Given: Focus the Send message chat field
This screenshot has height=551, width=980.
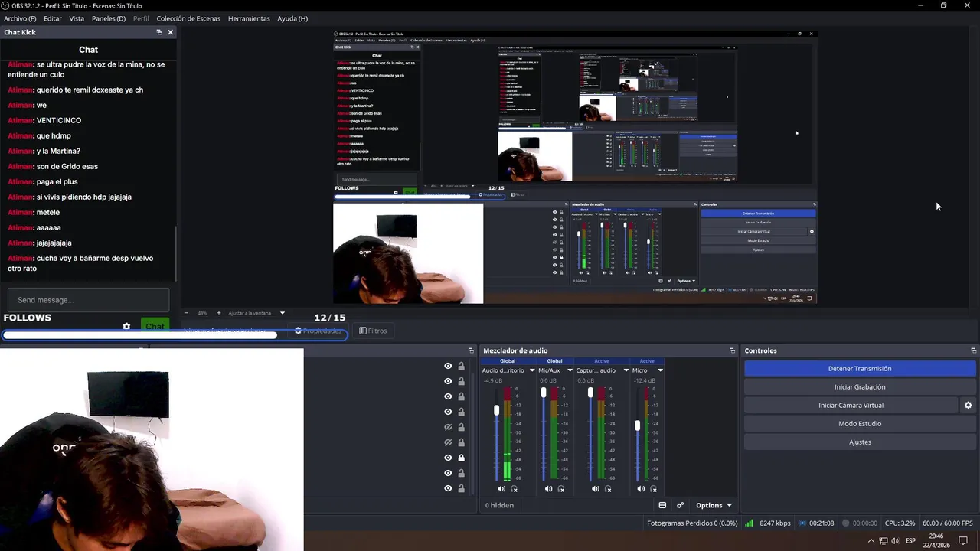Looking at the screenshot, I should [88, 300].
